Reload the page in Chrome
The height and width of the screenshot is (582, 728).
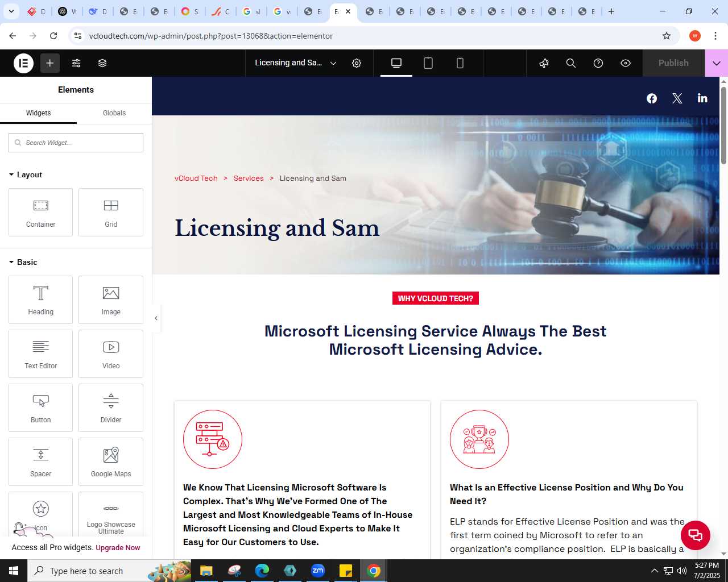pyautogui.click(x=53, y=36)
